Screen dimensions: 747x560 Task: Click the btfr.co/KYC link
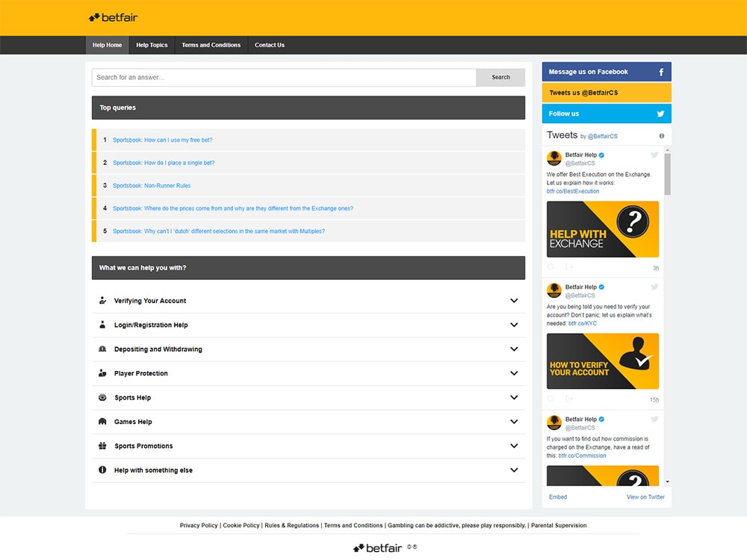[x=582, y=323]
